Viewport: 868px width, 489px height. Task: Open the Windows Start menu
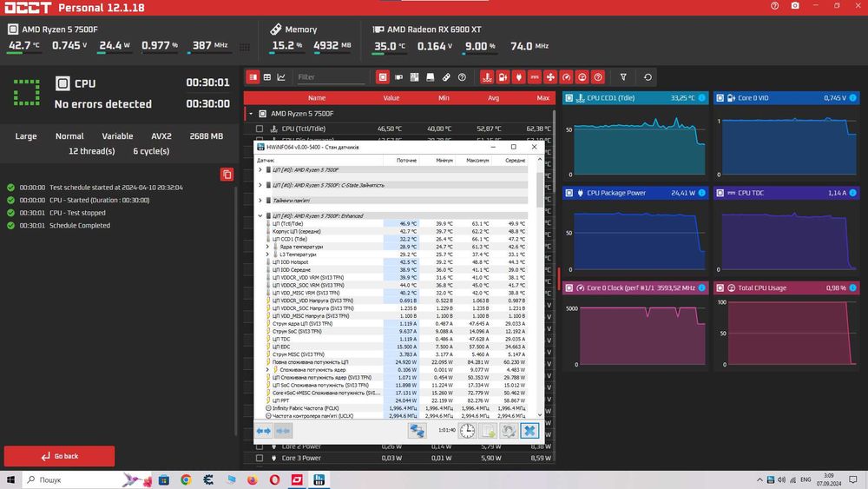pos(10,479)
